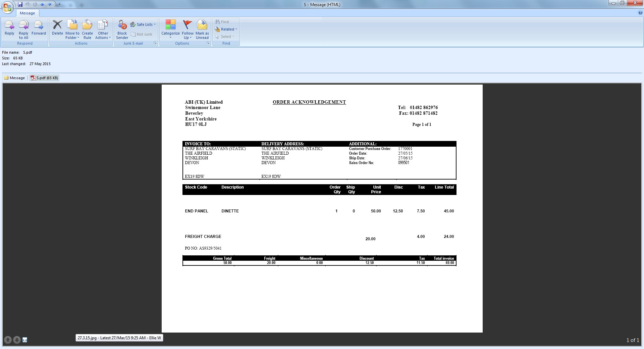Delete the message
This screenshot has height=349, width=644.
(x=57, y=28)
